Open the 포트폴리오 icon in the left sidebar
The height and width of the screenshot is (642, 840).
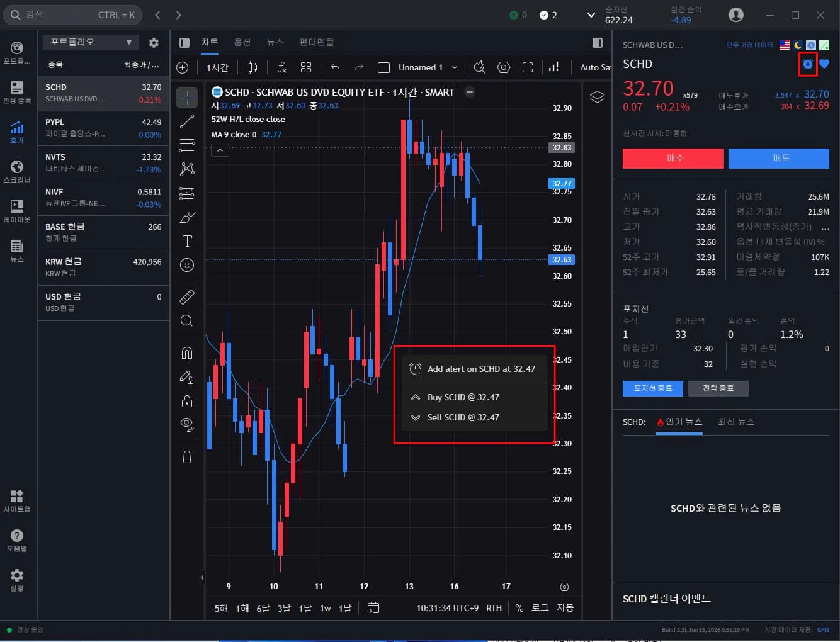[x=17, y=52]
